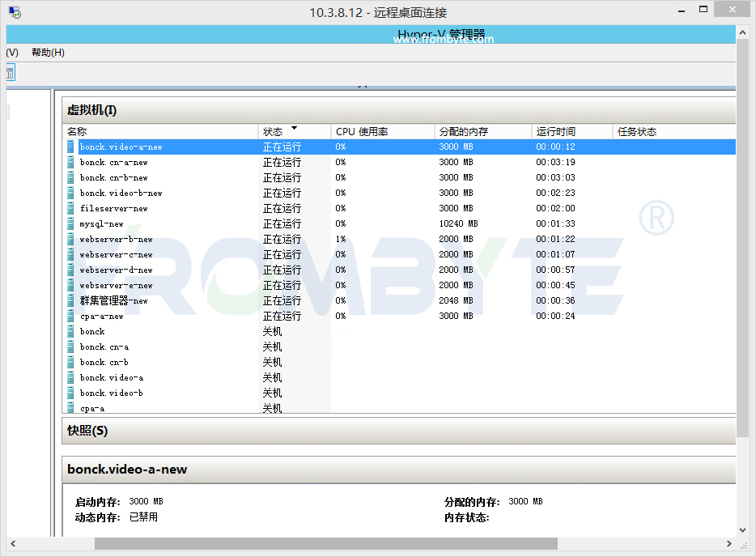756x557 pixels.
Task: Click the VM icon beside webserver-d-new
Action: point(71,270)
